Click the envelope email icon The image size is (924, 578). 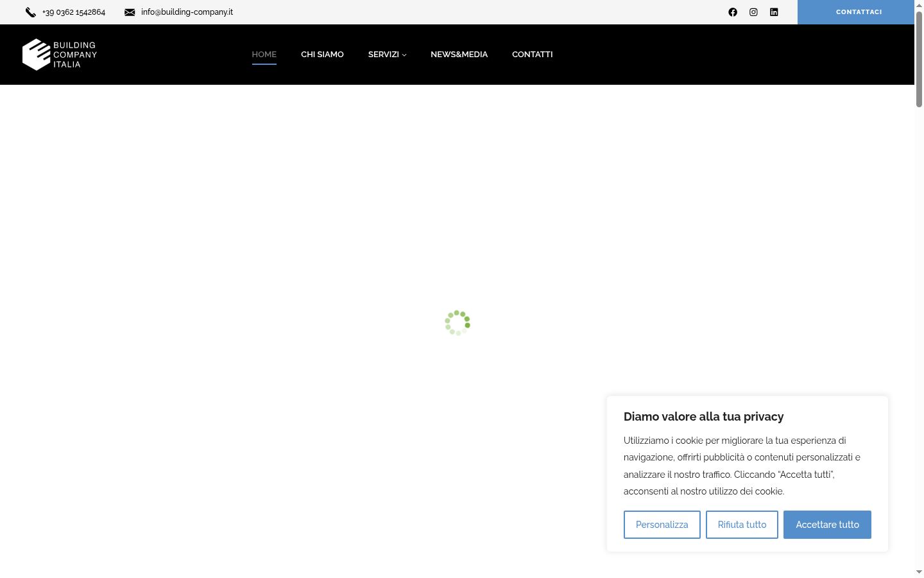(x=130, y=12)
